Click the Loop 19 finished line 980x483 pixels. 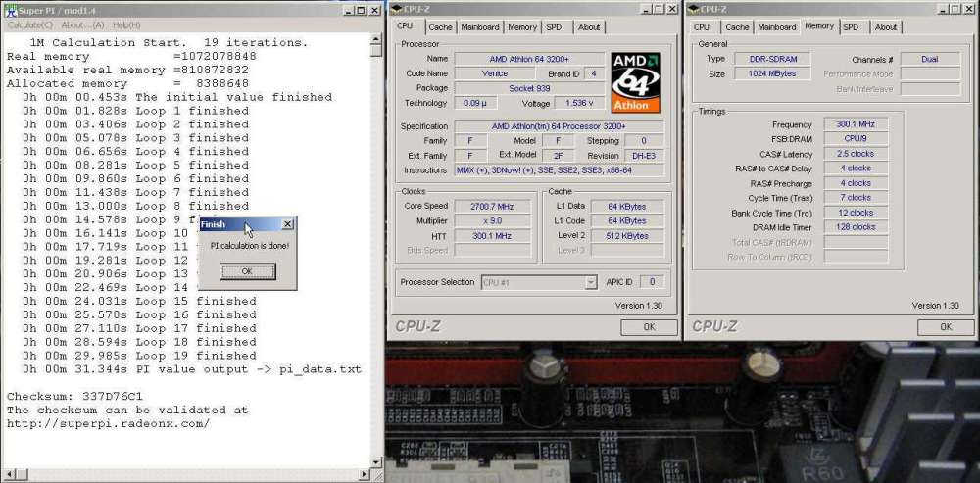(139, 356)
